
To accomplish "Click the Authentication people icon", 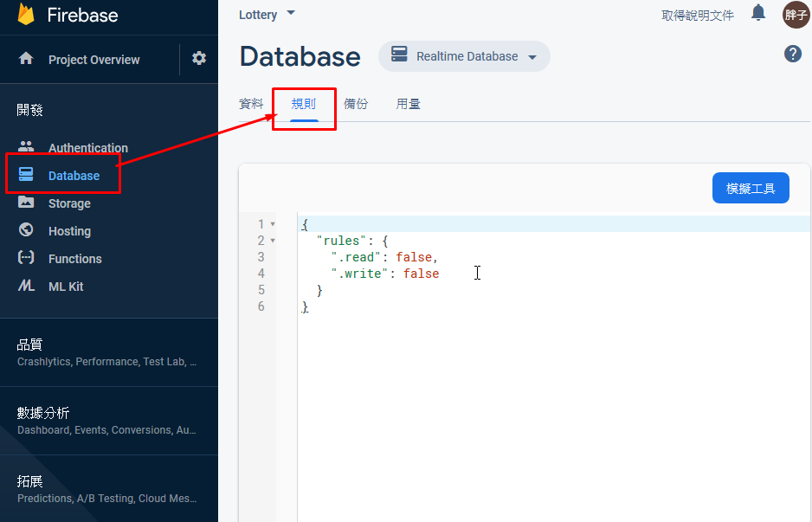I will (26, 146).
